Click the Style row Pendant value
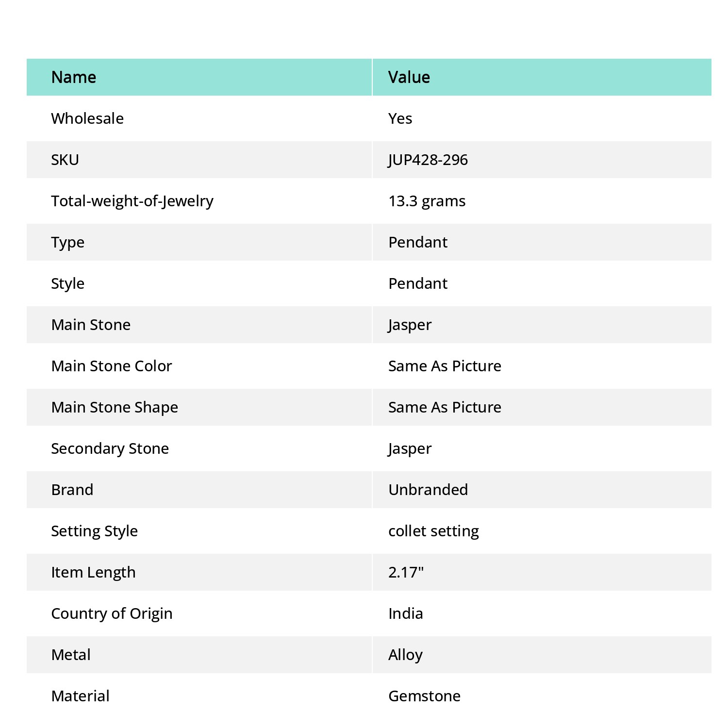 (418, 283)
